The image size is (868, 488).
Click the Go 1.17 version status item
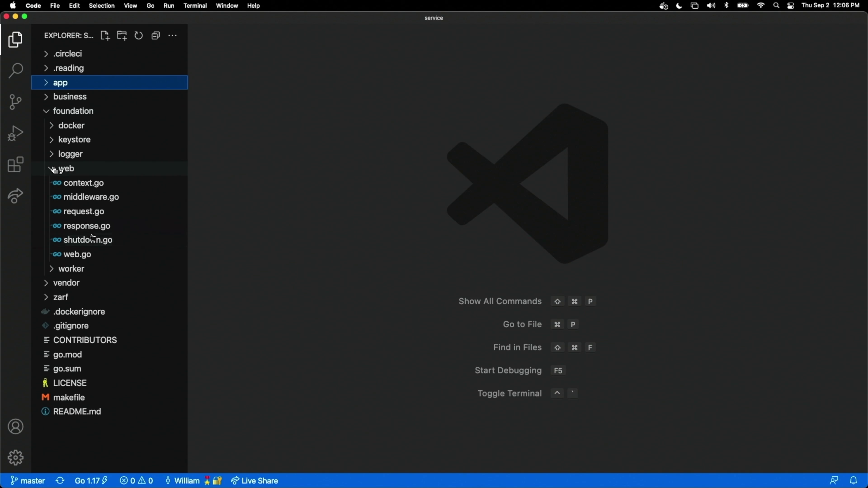coord(91,481)
